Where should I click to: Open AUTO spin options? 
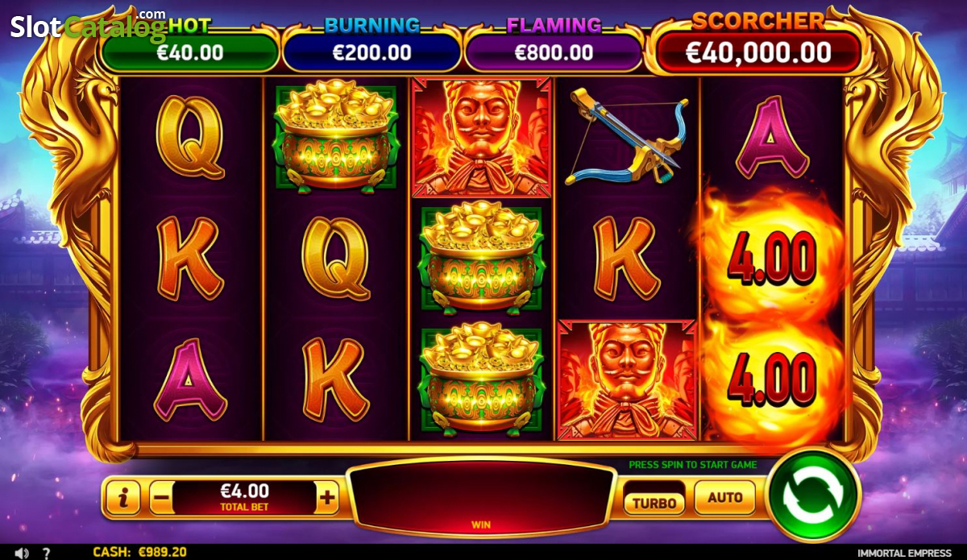724,498
